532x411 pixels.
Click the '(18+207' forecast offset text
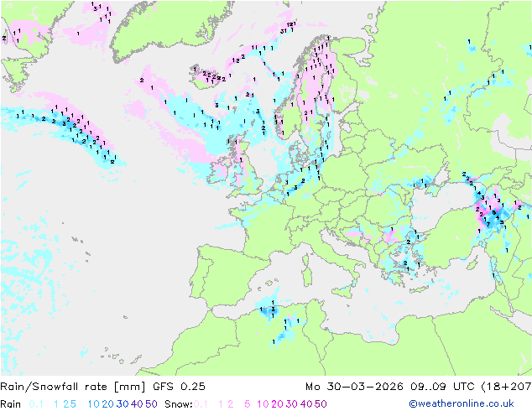(x=506, y=387)
